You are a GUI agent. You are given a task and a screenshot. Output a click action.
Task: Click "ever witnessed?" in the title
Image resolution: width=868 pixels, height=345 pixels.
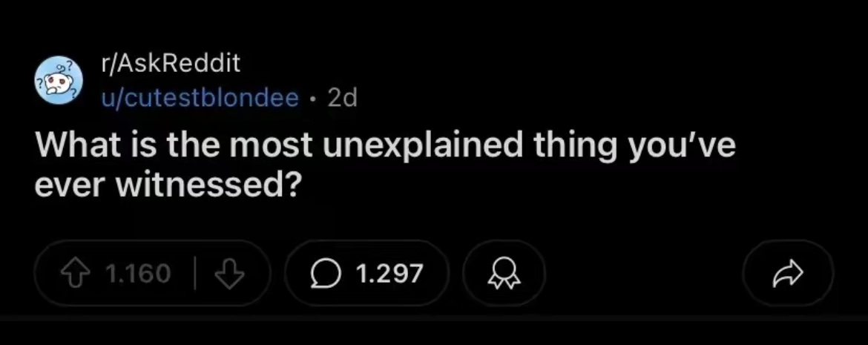[x=166, y=185]
